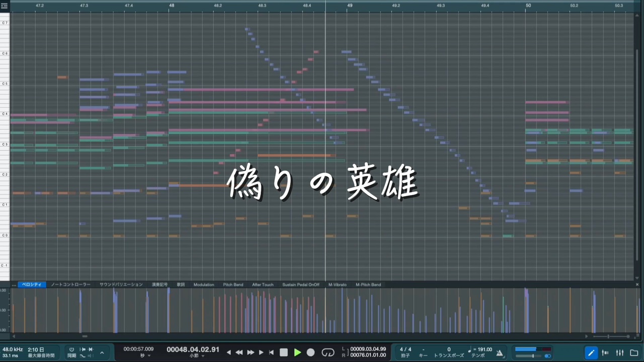The height and width of the screenshot is (362, 644).
Task: Select the Modulation tab
Action: pos(204,285)
